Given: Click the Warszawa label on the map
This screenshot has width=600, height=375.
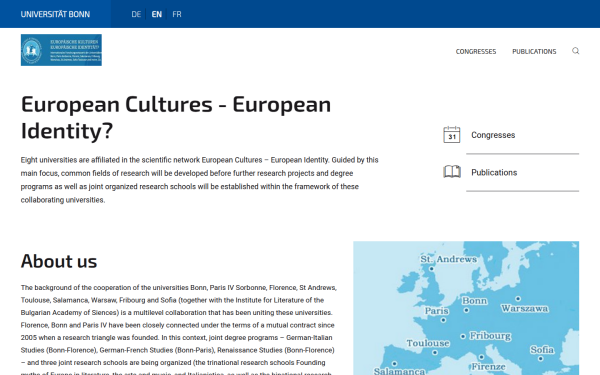Looking at the screenshot, I should [525, 308].
